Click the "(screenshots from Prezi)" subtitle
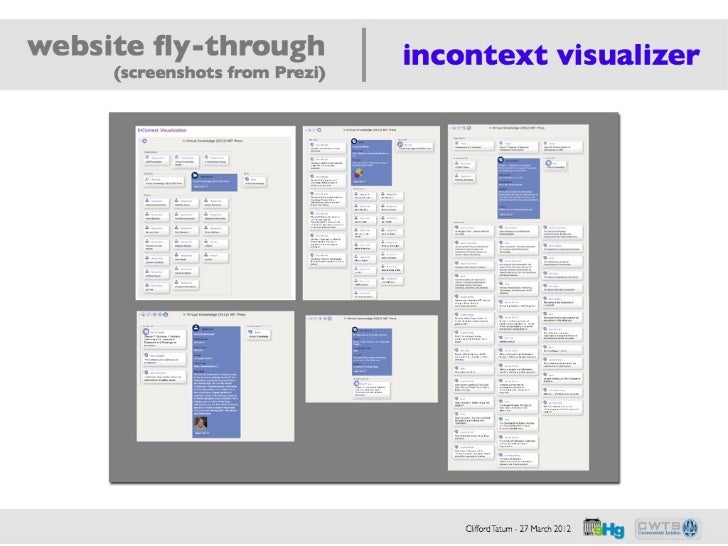Image resolution: width=728 pixels, height=546 pixels. [x=220, y=73]
